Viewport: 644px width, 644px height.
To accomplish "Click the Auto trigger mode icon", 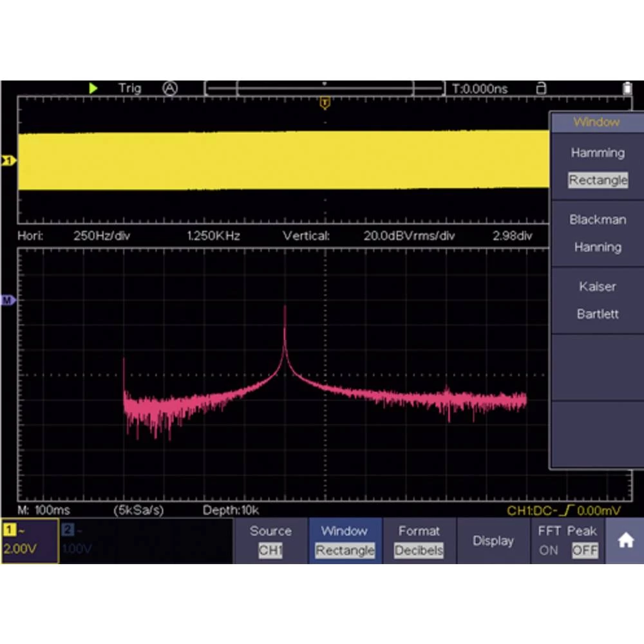I will coord(170,88).
